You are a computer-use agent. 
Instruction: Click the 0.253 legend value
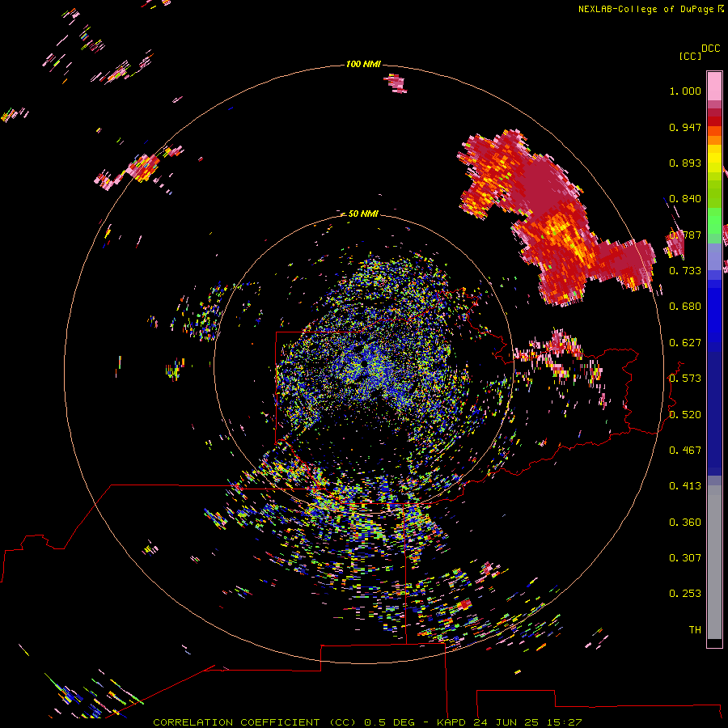[685, 594]
